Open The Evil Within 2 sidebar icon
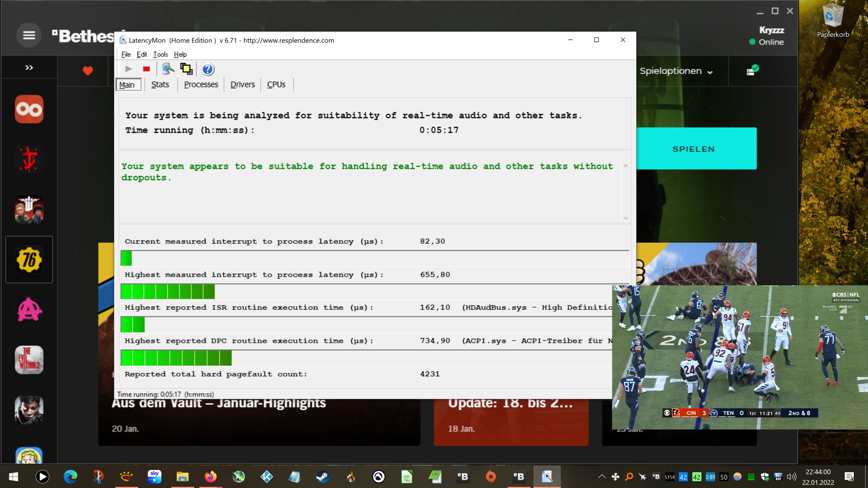 tap(29, 360)
